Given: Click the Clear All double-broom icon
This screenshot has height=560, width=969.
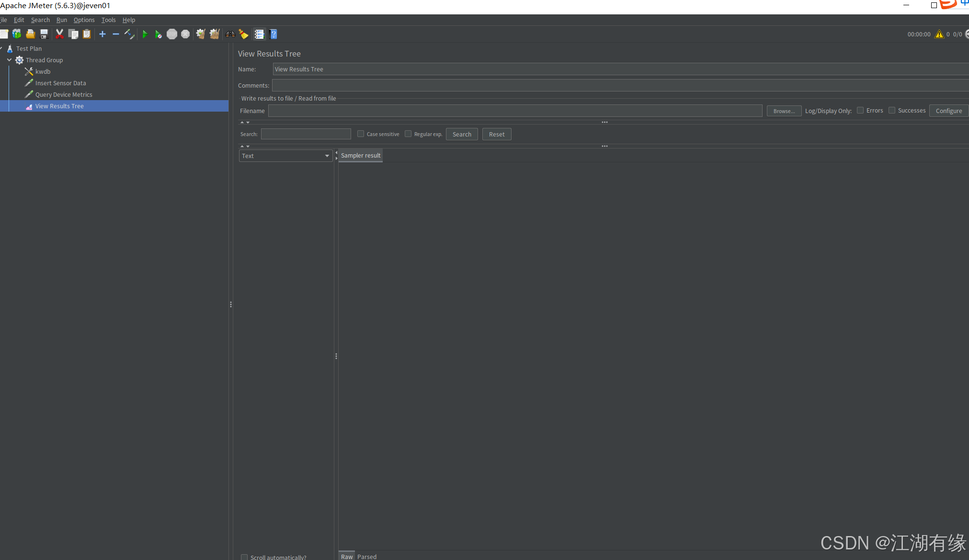Looking at the screenshot, I should tap(215, 34).
